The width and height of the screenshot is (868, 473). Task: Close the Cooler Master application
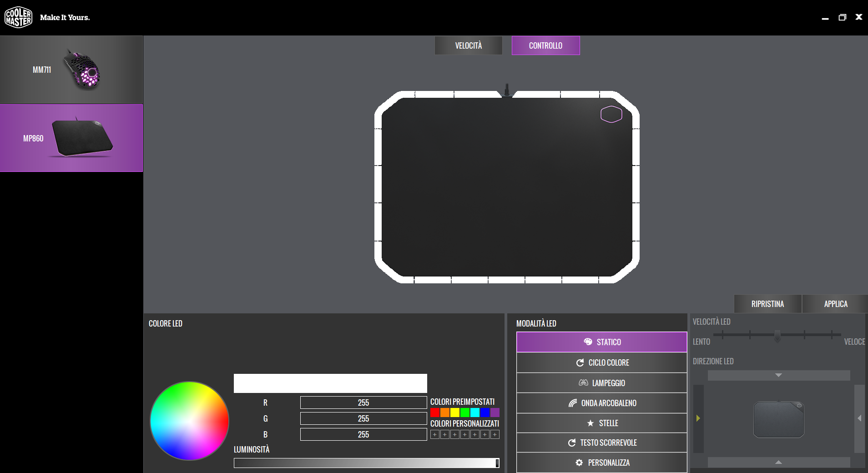coord(859,17)
